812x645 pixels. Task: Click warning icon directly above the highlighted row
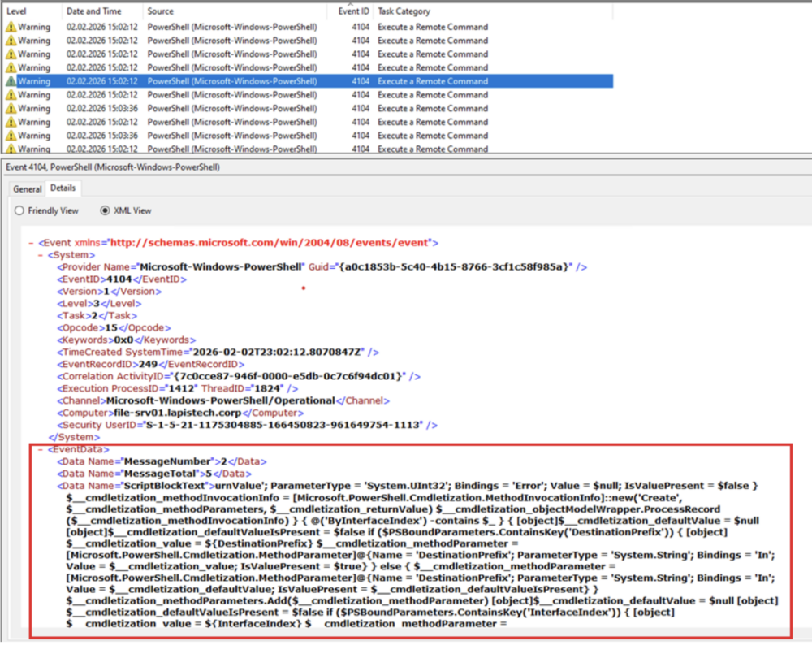pyautogui.click(x=11, y=67)
